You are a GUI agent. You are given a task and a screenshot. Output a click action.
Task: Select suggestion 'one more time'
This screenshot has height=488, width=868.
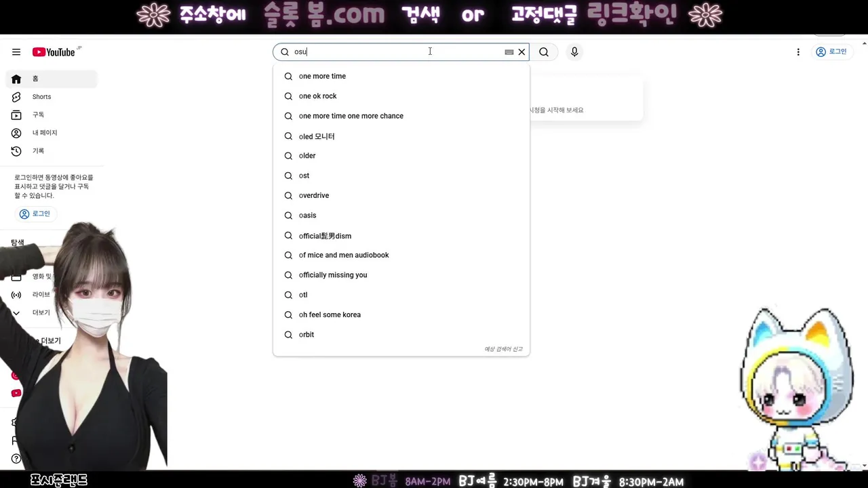[x=401, y=77]
